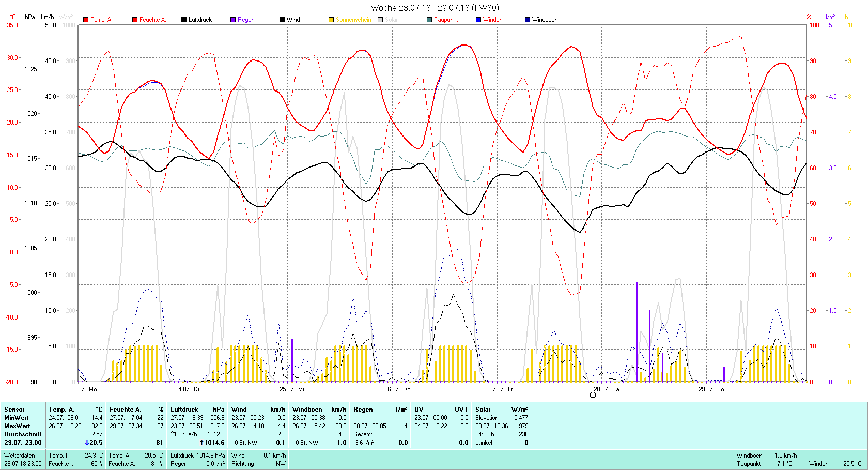Select the Windböen legend label

[x=545, y=20]
